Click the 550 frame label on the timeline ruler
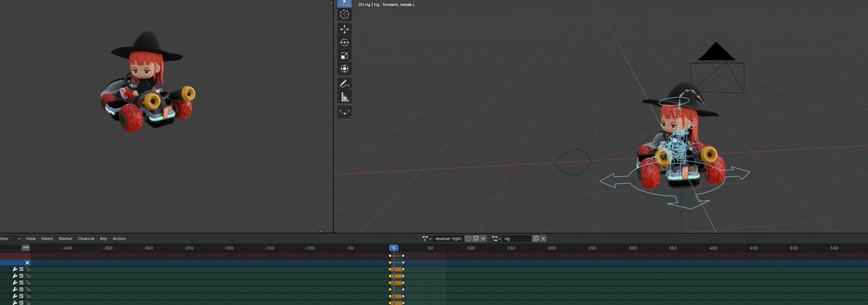 [834, 248]
